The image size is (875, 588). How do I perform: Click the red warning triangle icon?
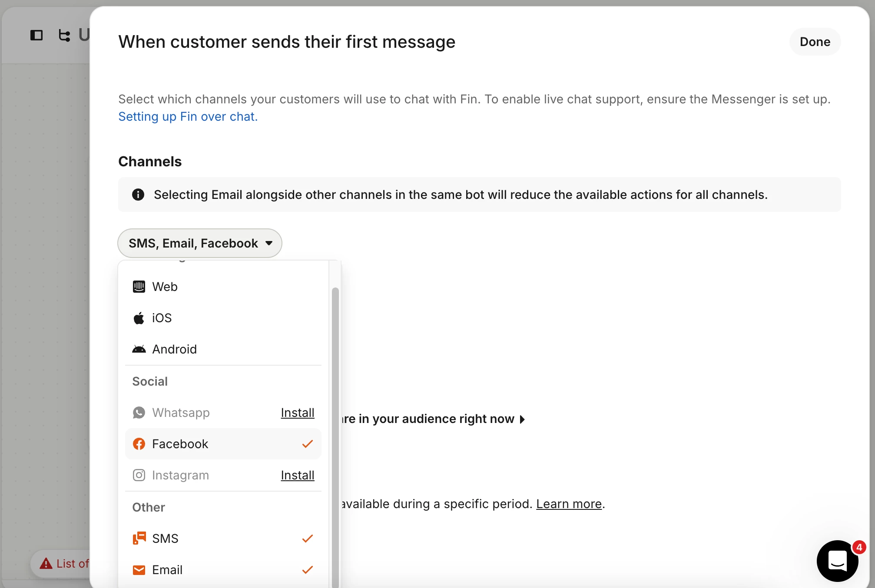(46, 564)
